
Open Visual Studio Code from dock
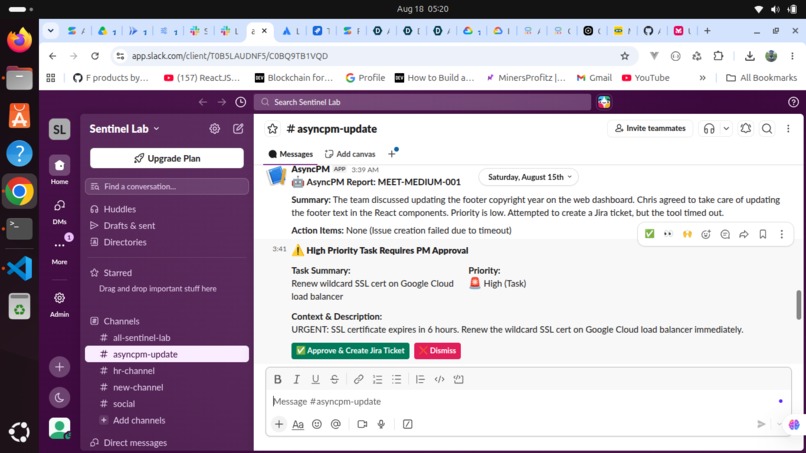(x=19, y=268)
